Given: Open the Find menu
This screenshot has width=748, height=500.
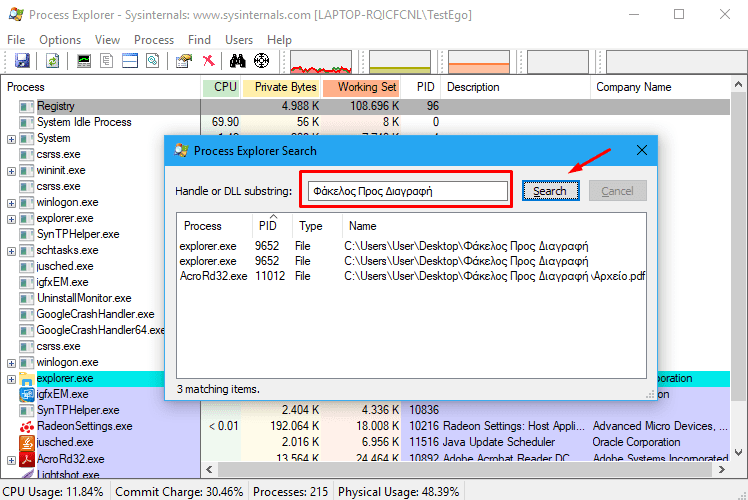Looking at the screenshot, I should pos(199,40).
